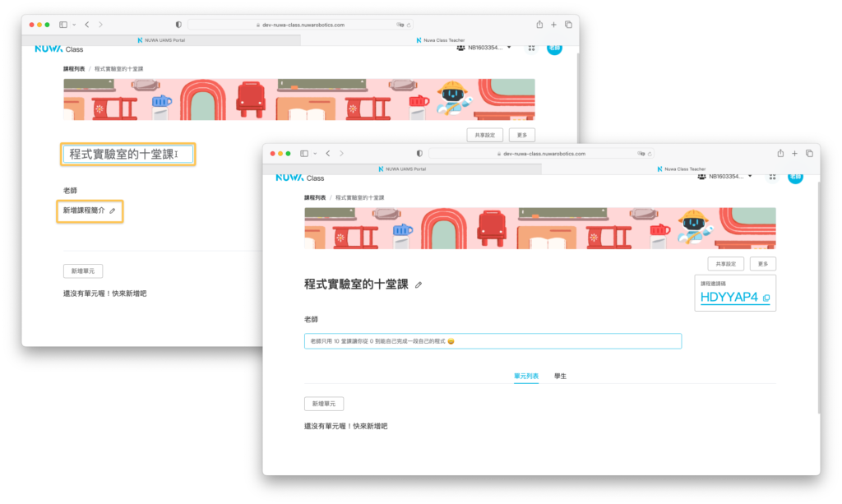The width and height of the screenshot is (842, 504).
Task: Copy the HDYYAP4 invitation code icon
Action: pos(766,298)
